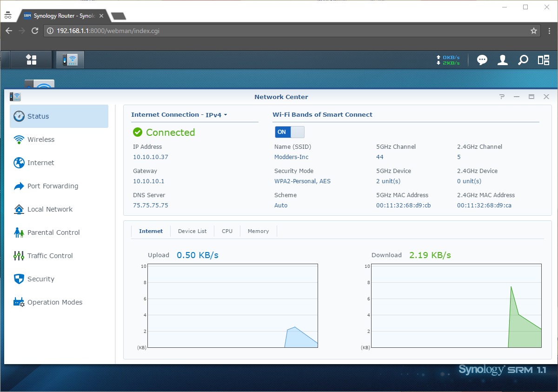Click the browser address bar URL
Viewport: 558px width, 392px height.
[108, 31]
